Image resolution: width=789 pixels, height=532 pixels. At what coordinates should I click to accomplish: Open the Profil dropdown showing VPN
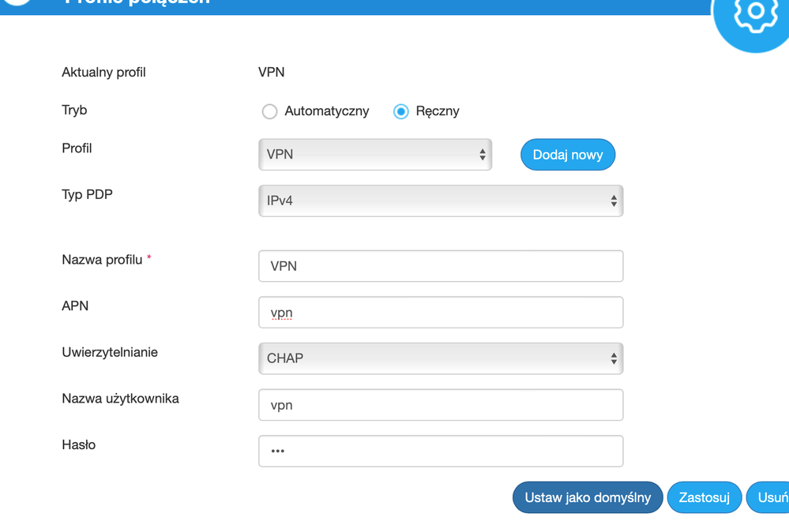375,155
